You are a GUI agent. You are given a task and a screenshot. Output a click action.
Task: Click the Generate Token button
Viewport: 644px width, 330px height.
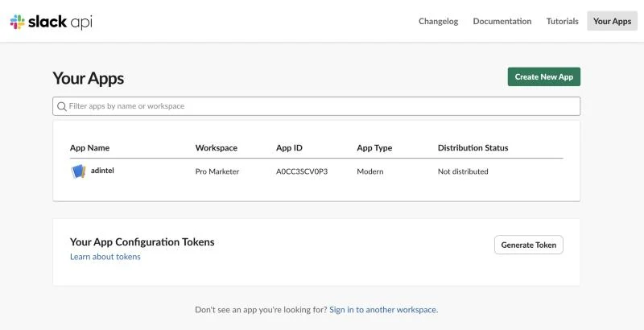[x=529, y=245]
